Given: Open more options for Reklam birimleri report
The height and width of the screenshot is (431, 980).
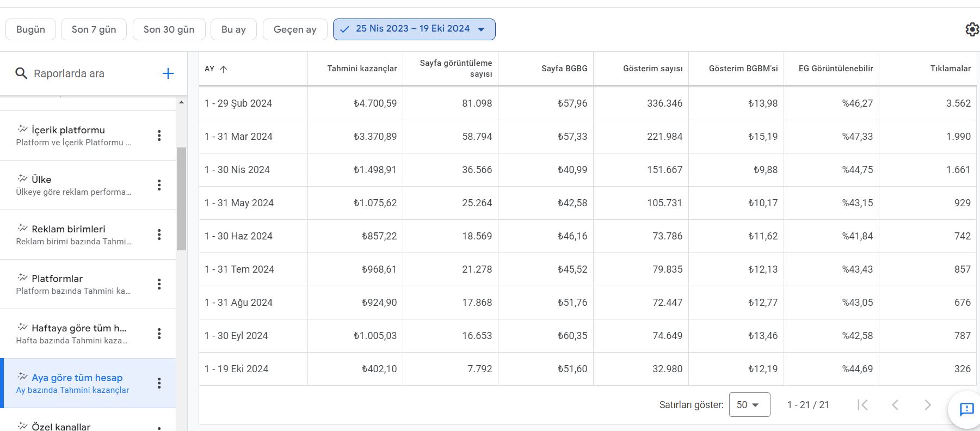Looking at the screenshot, I should (159, 235).
